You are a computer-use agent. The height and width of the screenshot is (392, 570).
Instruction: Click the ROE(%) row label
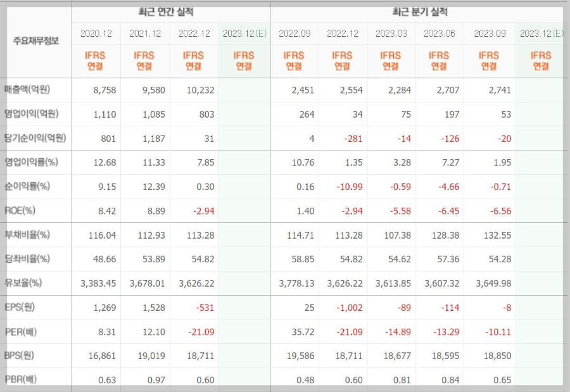[20, 210]
